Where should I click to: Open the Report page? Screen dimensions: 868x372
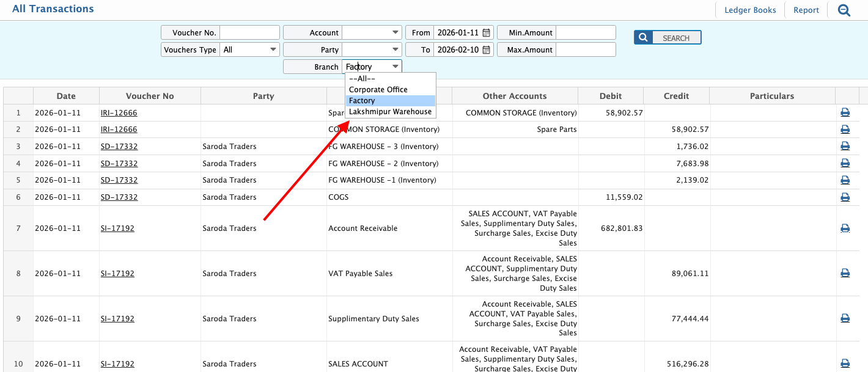pos(806,10)
